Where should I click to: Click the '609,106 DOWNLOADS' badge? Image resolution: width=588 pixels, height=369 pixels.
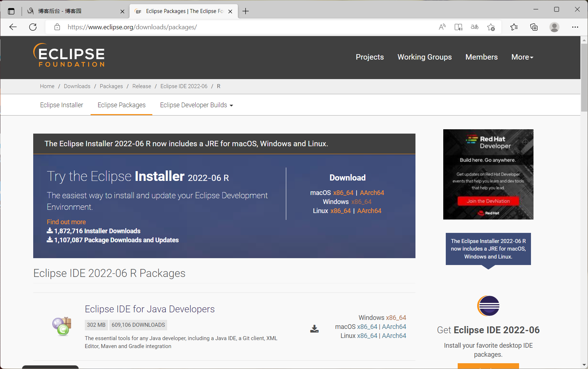138,325
